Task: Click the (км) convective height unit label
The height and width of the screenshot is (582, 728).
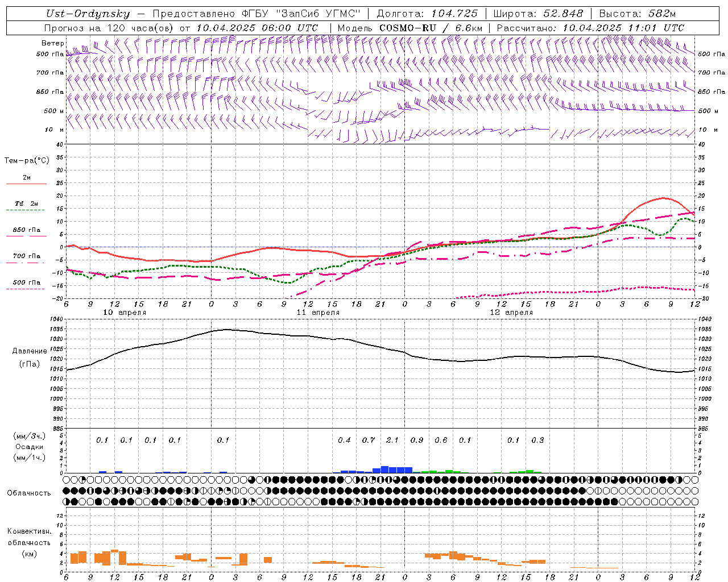Action: click(29, 554)
